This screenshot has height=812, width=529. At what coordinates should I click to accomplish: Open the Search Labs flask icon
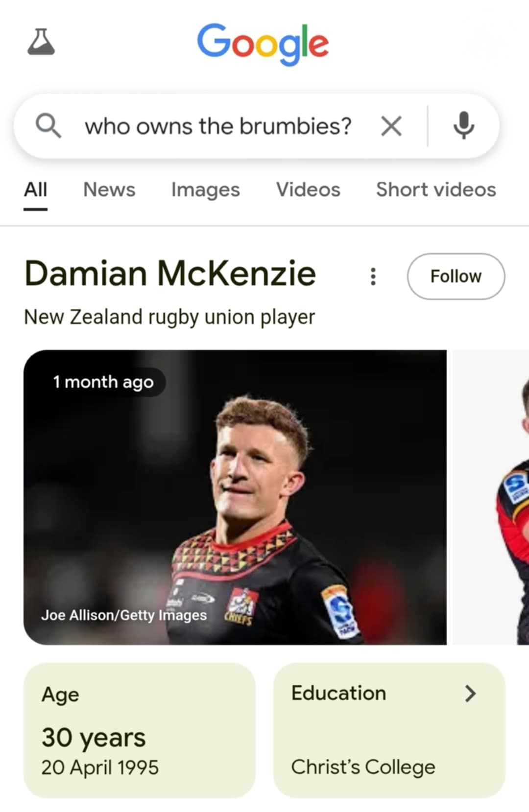pyautogui.click(x=41, y=42)
